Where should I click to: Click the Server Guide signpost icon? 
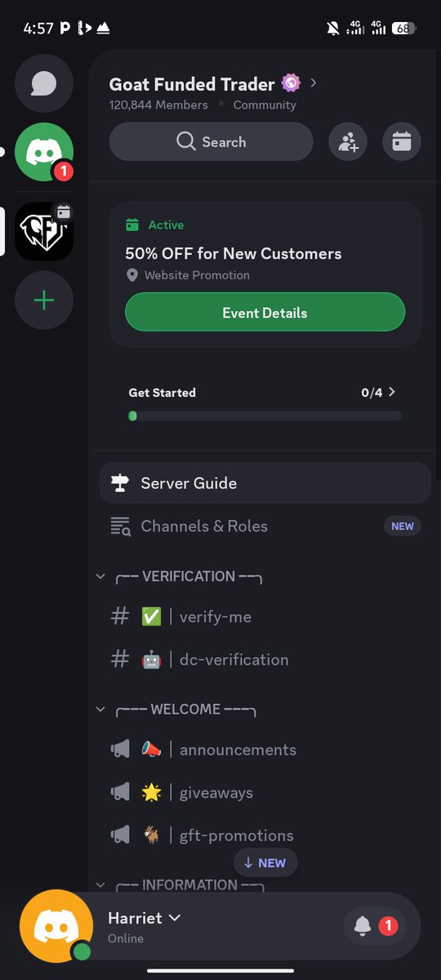[x=120, y=483]
